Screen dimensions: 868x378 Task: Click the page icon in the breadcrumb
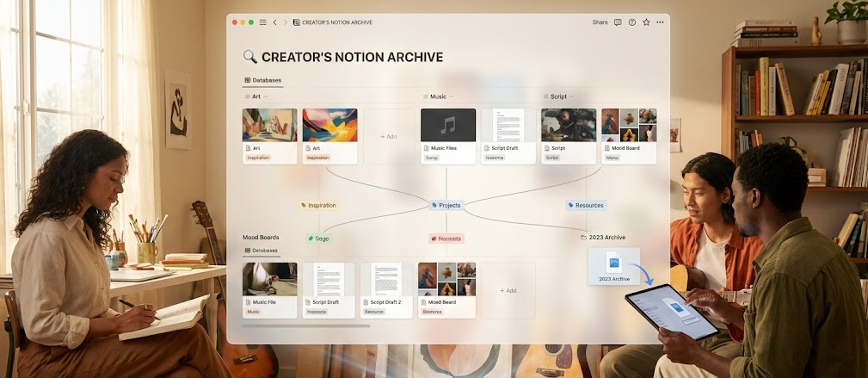(297, 22)
